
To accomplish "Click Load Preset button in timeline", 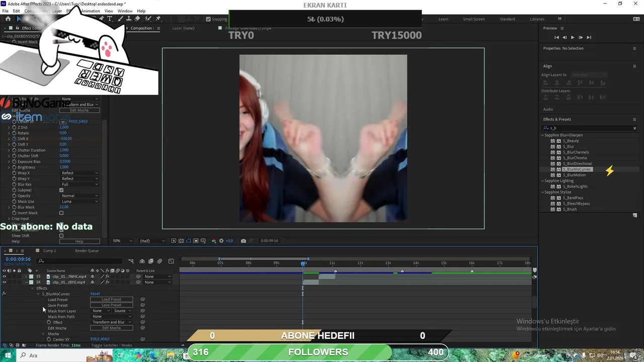I will click(111, 299).
